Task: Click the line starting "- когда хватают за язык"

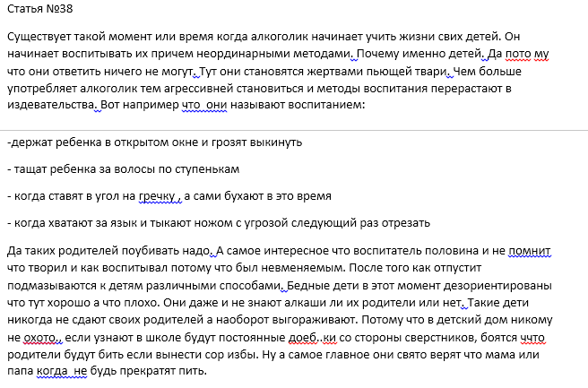Action: point(218,221)
